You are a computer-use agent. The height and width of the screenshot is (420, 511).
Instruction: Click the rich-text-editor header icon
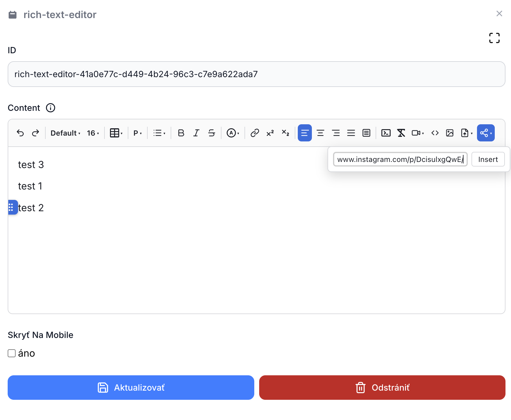click(x=13, y=15)
